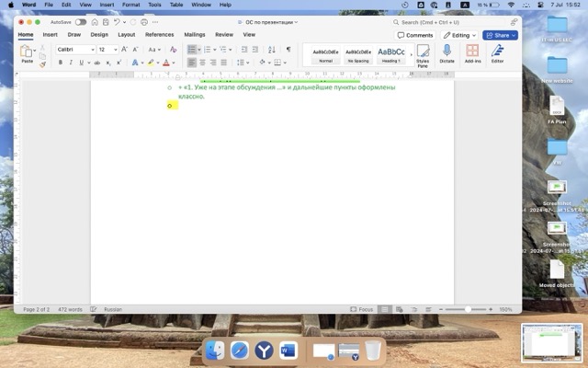The height and width of the screenshot is (368, 588).
Task: Click the Share button
Action: (x=500, y=35)
